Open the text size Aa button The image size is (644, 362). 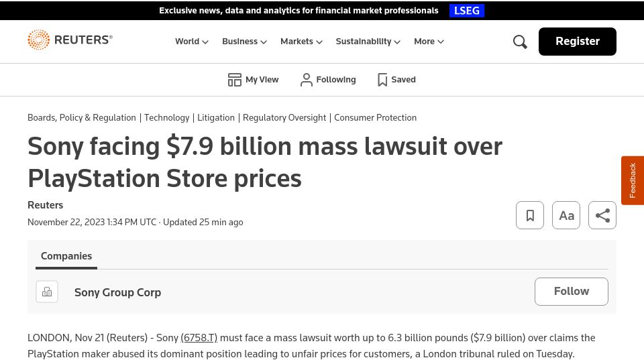click(x=566, y=215)
